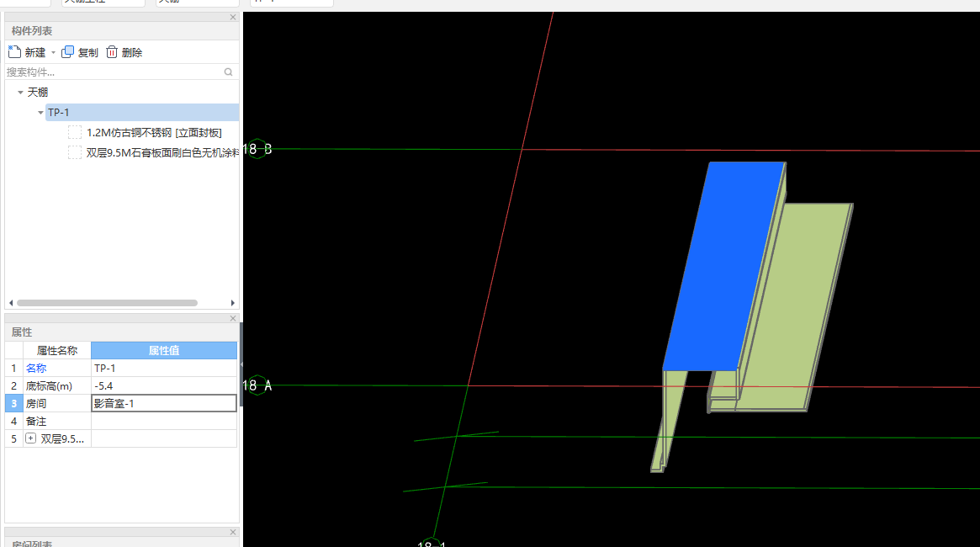Click the 天棚 tree root label

(x=38, y=93)
